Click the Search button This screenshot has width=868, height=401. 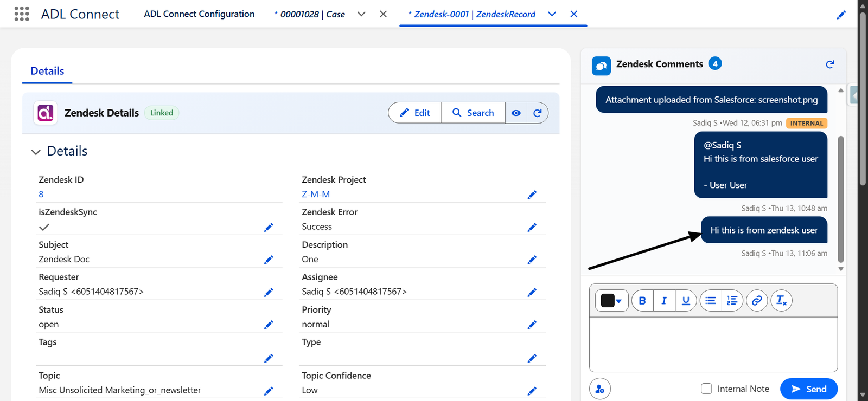[x=473, y=113]
